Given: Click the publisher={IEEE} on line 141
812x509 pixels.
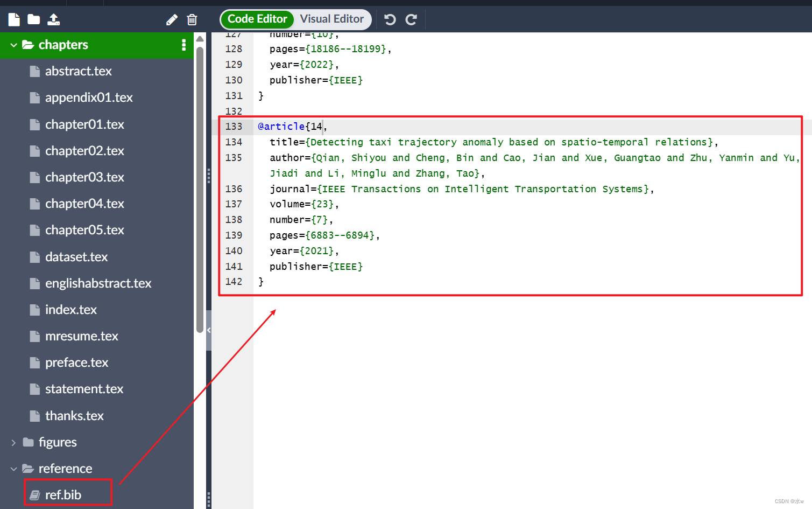Looking at the screenshot, I should click(x=316, y=267).
